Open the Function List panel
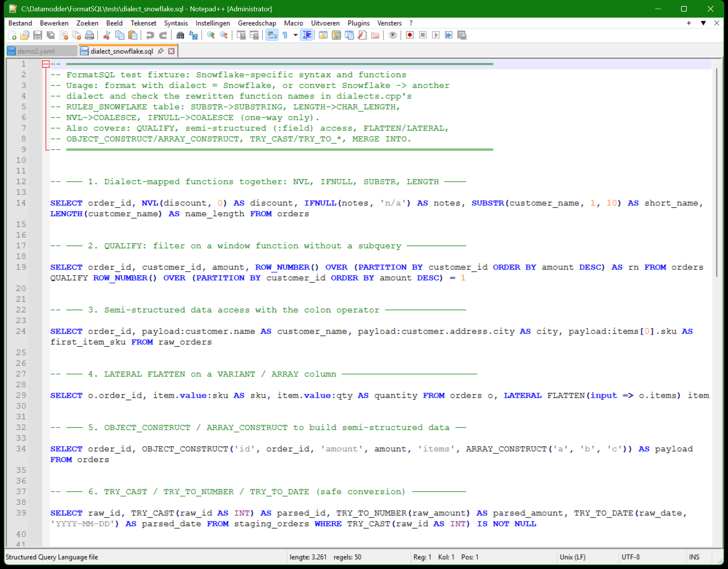728x569 pixels. (362, 35)
